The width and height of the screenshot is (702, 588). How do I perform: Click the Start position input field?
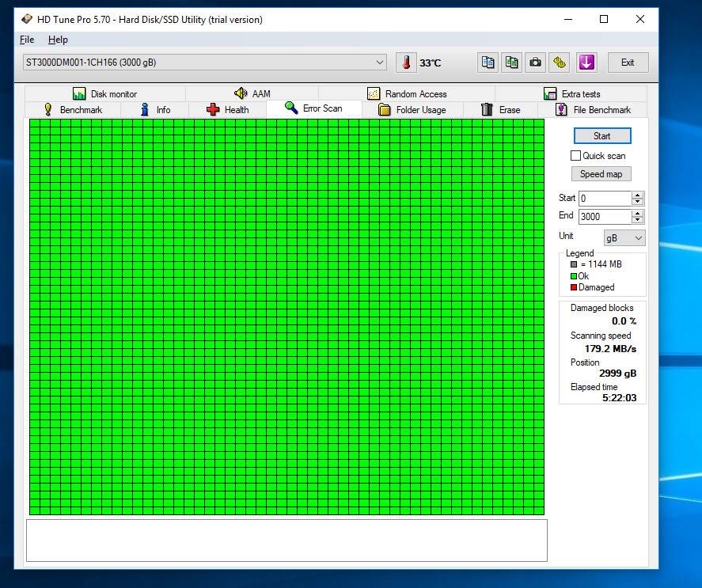click(x=605, y=199)
